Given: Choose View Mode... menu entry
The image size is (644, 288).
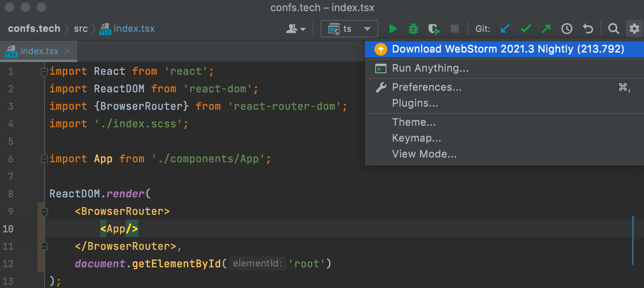Looking at the screenshot, I should point(504,154).
